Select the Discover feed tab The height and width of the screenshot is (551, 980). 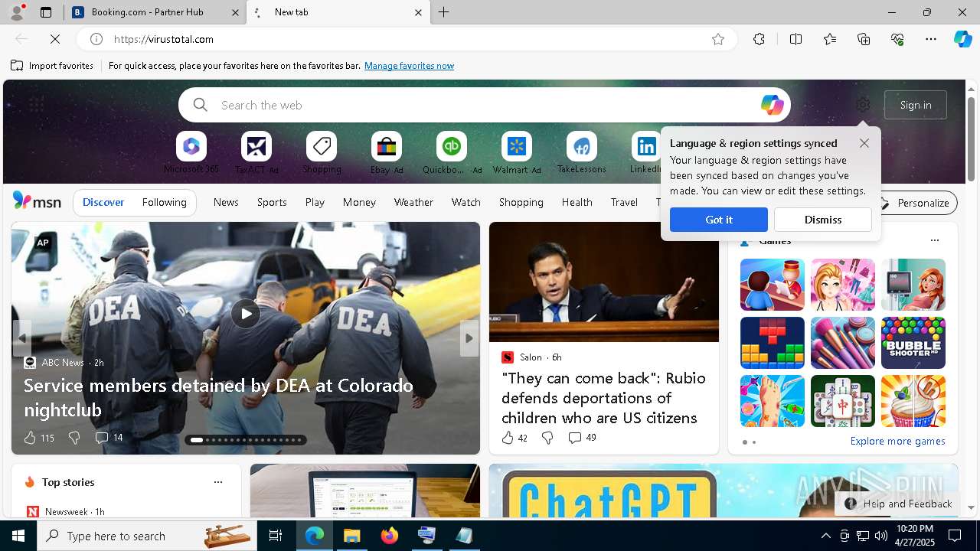pyautogui.click(x=103, y=202)
